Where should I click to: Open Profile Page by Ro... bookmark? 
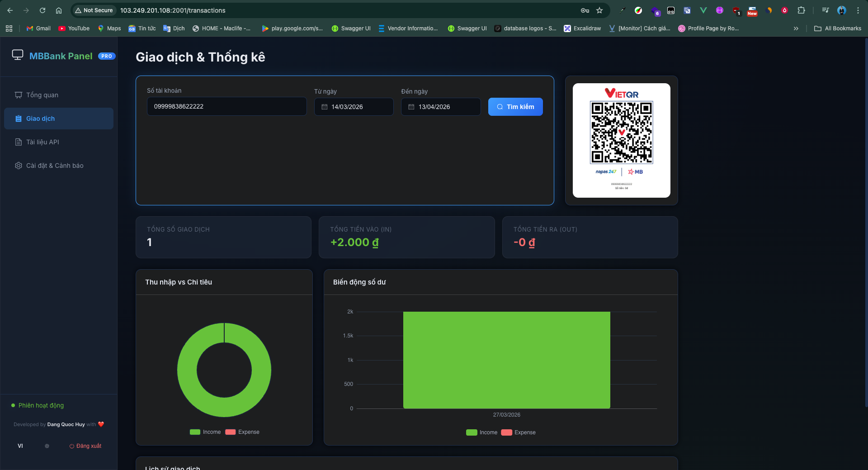[708, 28]
